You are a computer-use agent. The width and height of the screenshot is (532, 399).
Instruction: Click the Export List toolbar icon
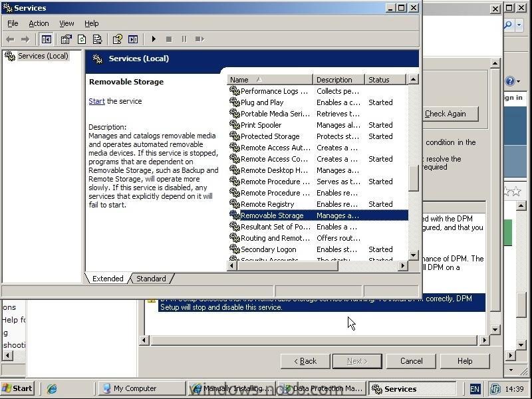98,39
